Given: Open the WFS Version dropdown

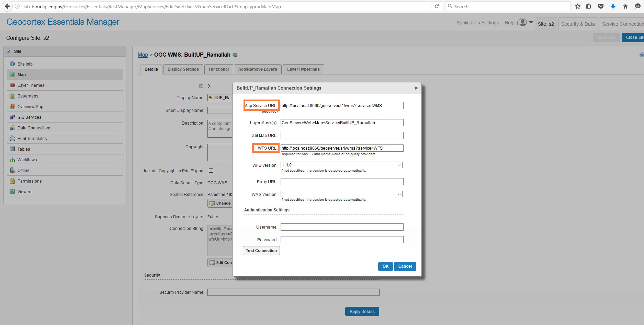Looking at the screenshot, I should click(341, 165).
